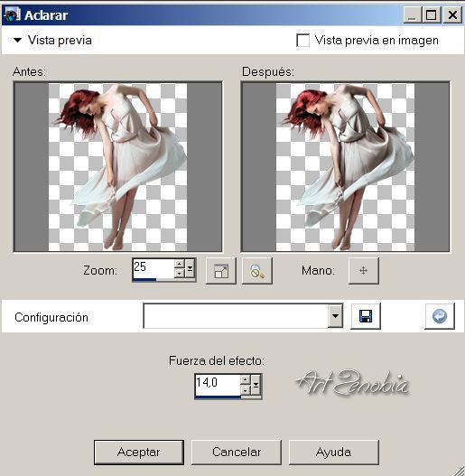Open the Fuerza del efecto slider dropdown
This screenshot has width=465, height=476.
256,385
